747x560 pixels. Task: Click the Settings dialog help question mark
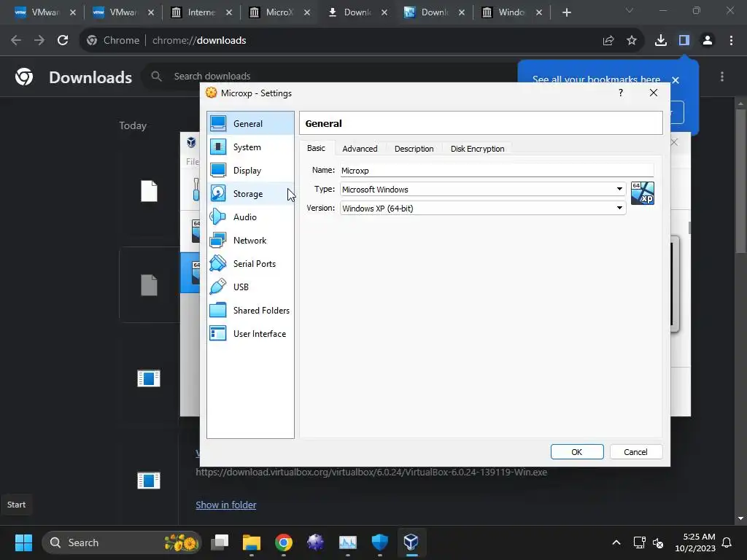click(620, 93)
